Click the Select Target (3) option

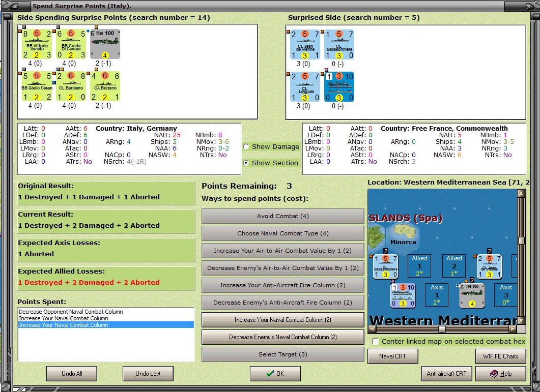coord(283,354)
